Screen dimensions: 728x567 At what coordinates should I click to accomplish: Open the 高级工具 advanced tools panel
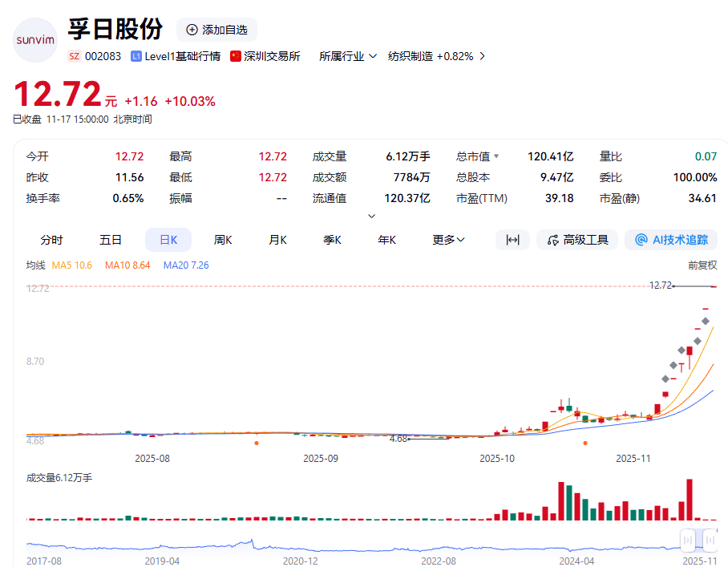tap(577, 240)
